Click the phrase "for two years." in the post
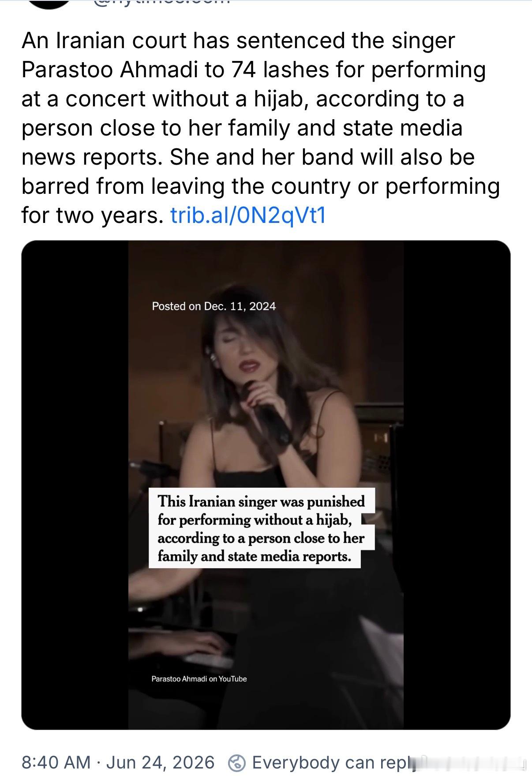This screenshot has height=776, width=532. (x=93, y=215)
